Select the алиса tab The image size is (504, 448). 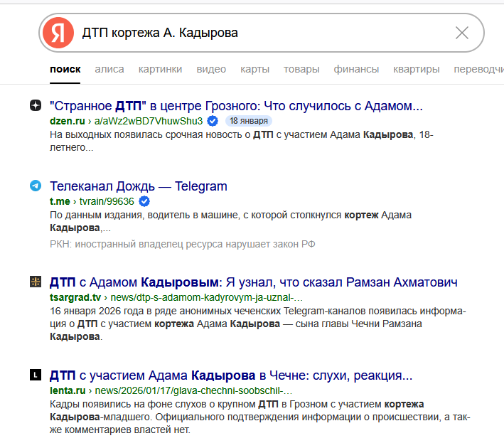[x=109, y=69]
